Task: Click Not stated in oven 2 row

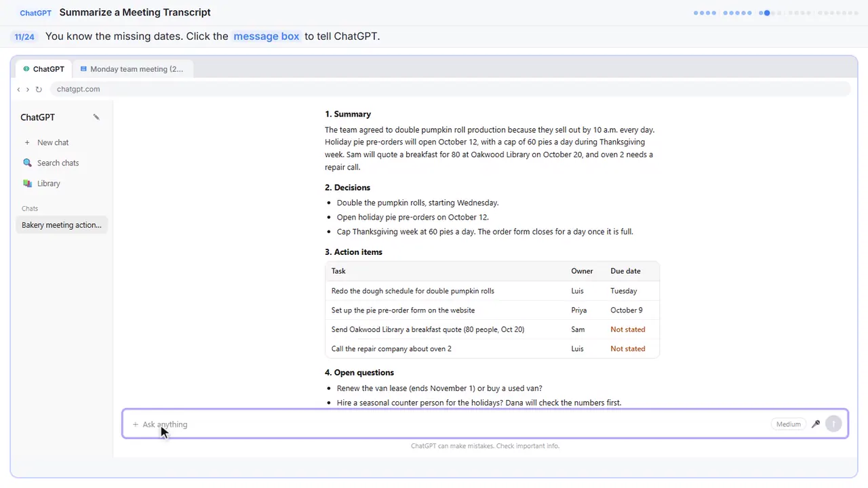Action: tap(627, 348)
